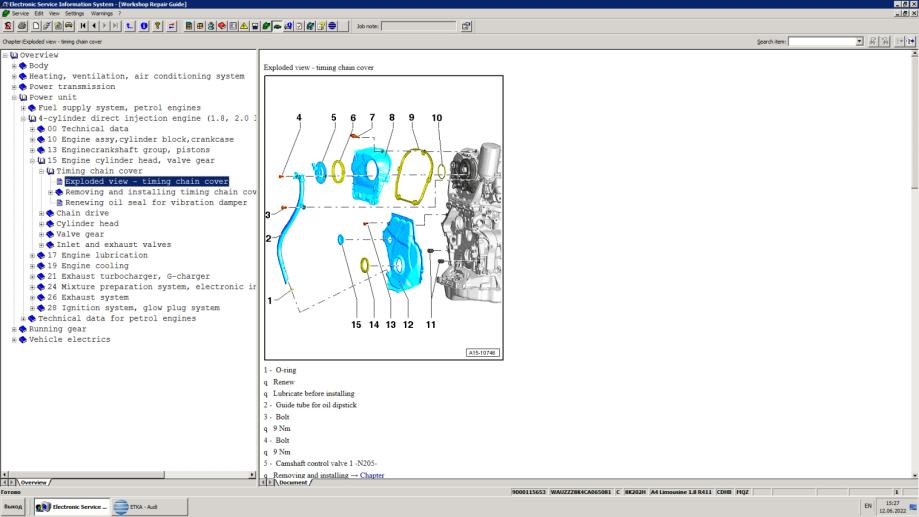Screen dimensions: 919x517
Task: Switch to ETKA - Audi in the taskbar
Action: 140,506
